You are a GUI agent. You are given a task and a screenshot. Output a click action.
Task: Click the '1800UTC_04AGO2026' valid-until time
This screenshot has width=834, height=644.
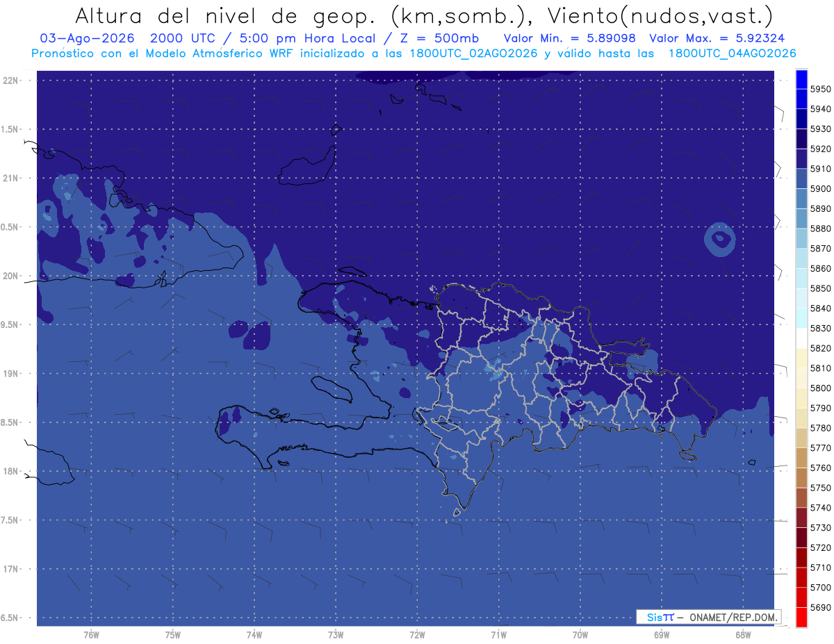pyautogui.click(x=733, y=53)
